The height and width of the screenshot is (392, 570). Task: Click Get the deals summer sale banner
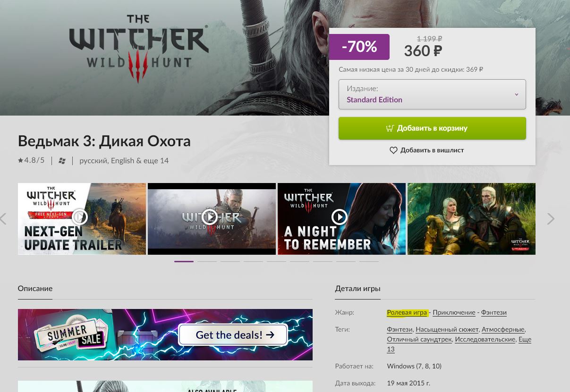[x=165, y=335]
